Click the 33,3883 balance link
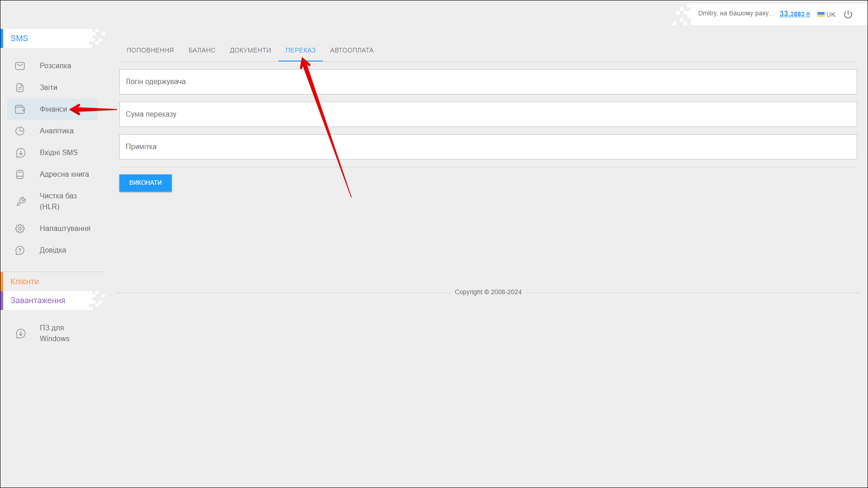This screenshot has height=488, width=868. tap(794, 14)
